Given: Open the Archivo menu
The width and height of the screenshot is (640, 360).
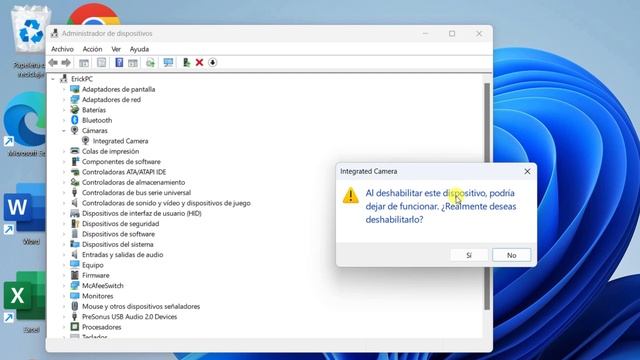Looking at the screenshot, I should [62, 49].
